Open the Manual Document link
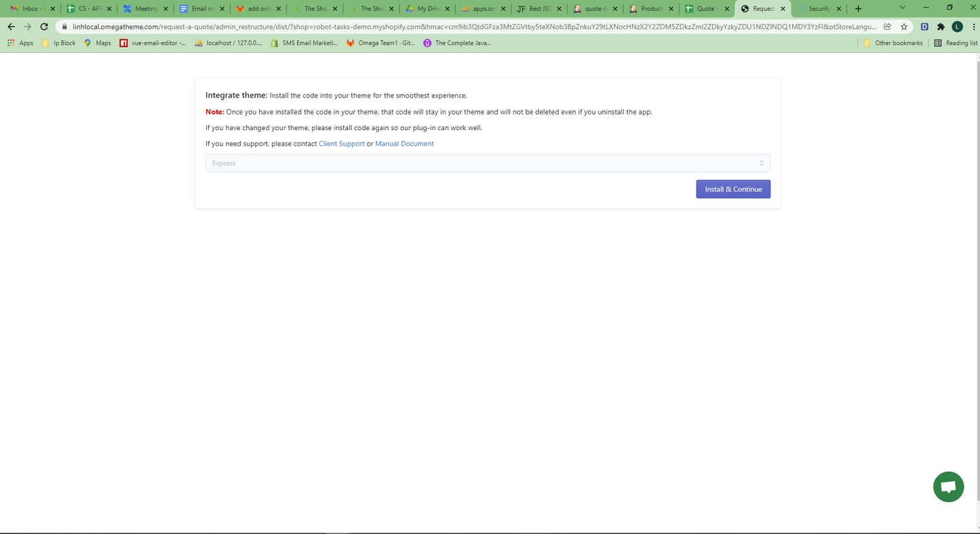The image size is (980, 534). 404,144
